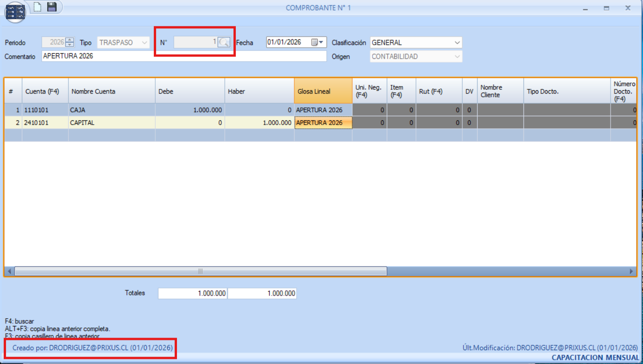Click the Haber cell showing 1.000.000
Screen dimensions: 643x364
259,123
